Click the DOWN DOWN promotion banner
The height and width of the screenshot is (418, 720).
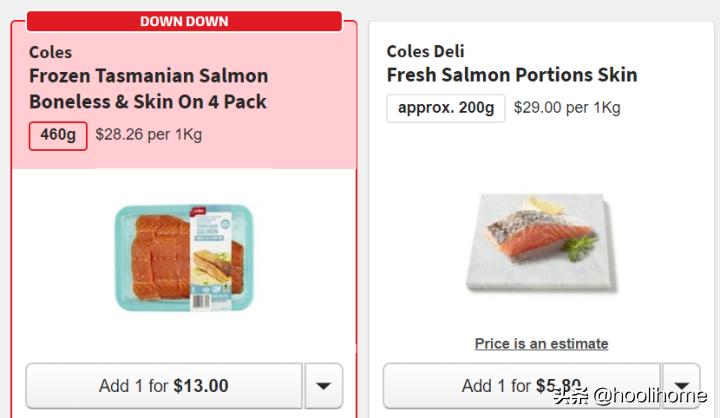click(x=184, y=21)
